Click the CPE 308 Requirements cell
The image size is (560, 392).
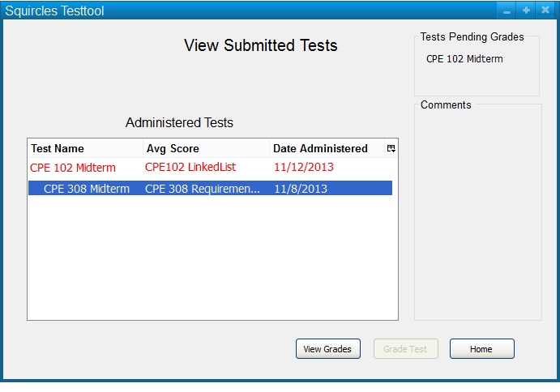pyautogui.click(x=203, y=189)
